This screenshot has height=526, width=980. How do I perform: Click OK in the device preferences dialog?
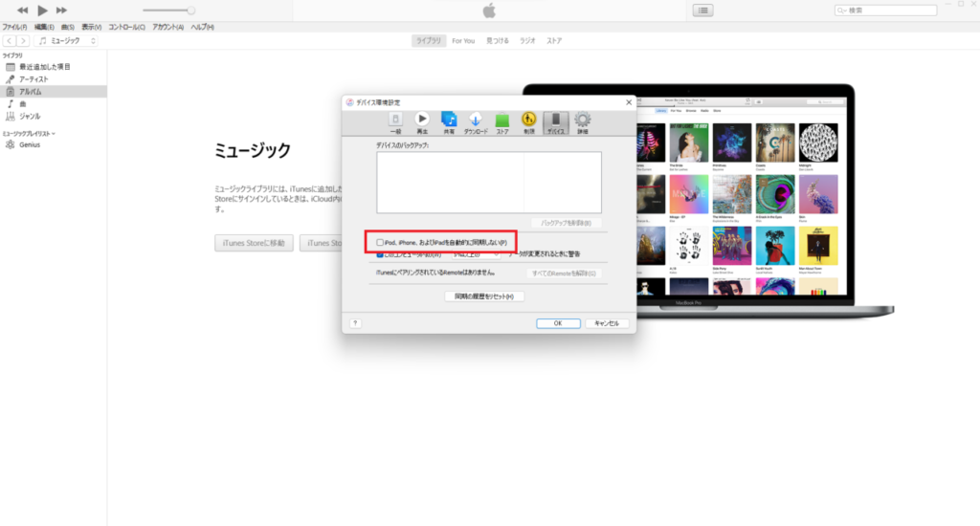tap(558, 323)
